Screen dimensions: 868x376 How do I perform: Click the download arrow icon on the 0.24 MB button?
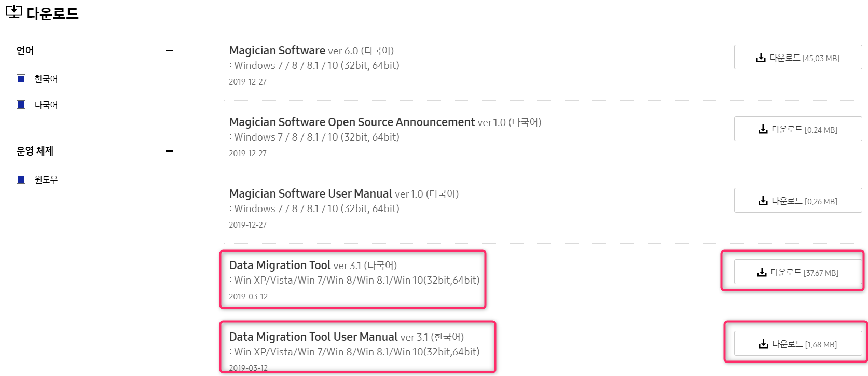pyautogui.click(x=763, y=129)
